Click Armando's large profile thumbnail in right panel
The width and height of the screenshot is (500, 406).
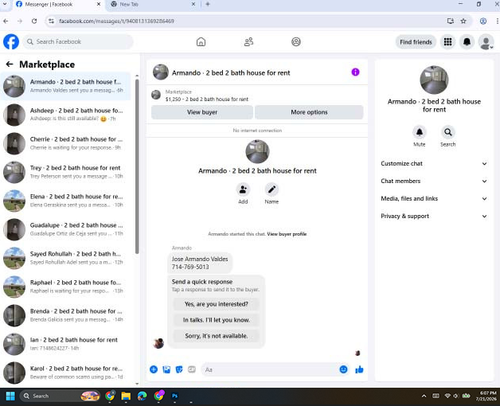click(434, 80)
